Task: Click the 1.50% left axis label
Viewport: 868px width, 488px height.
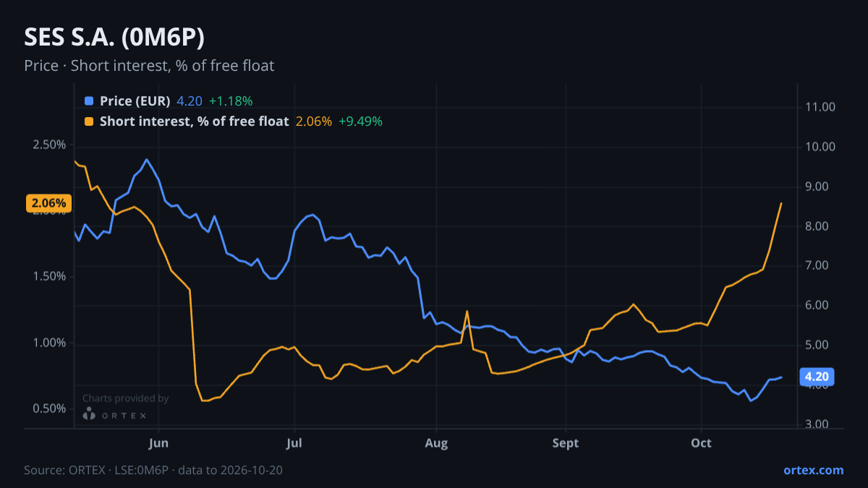Action: tap(49, 277)
